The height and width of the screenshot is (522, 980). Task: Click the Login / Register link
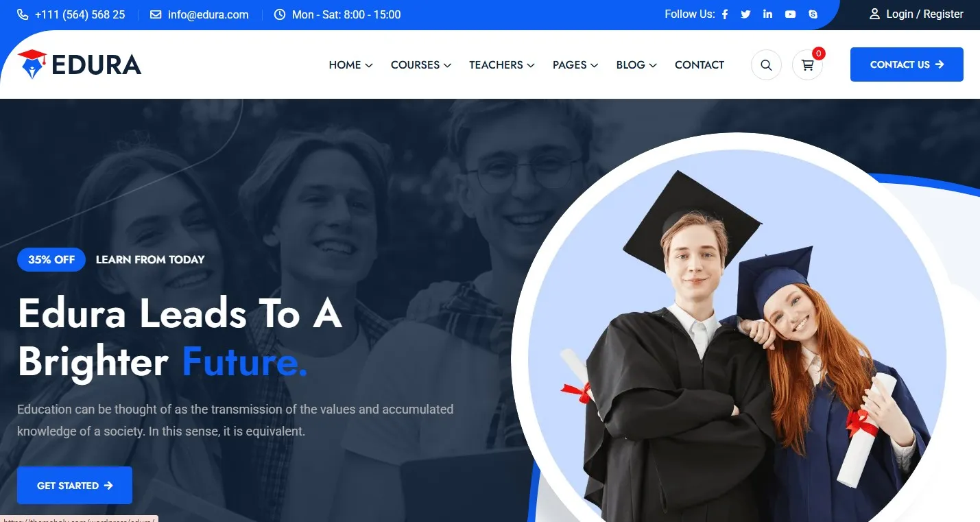(x=924, y=14)
